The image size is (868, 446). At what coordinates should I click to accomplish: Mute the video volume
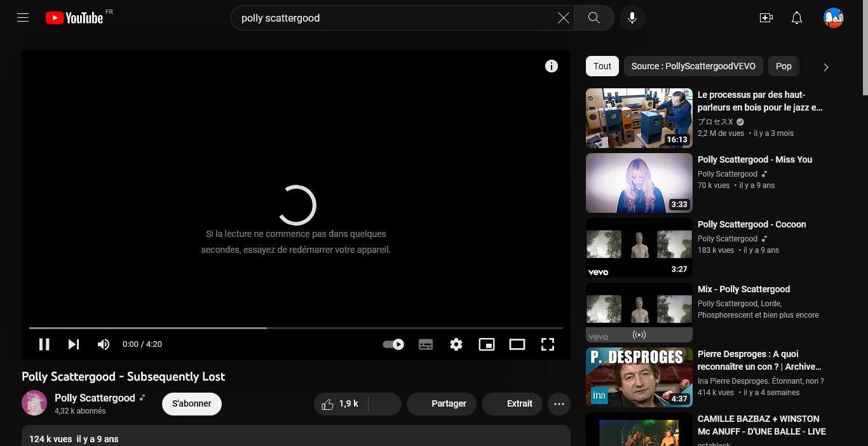tap(103, 344)
